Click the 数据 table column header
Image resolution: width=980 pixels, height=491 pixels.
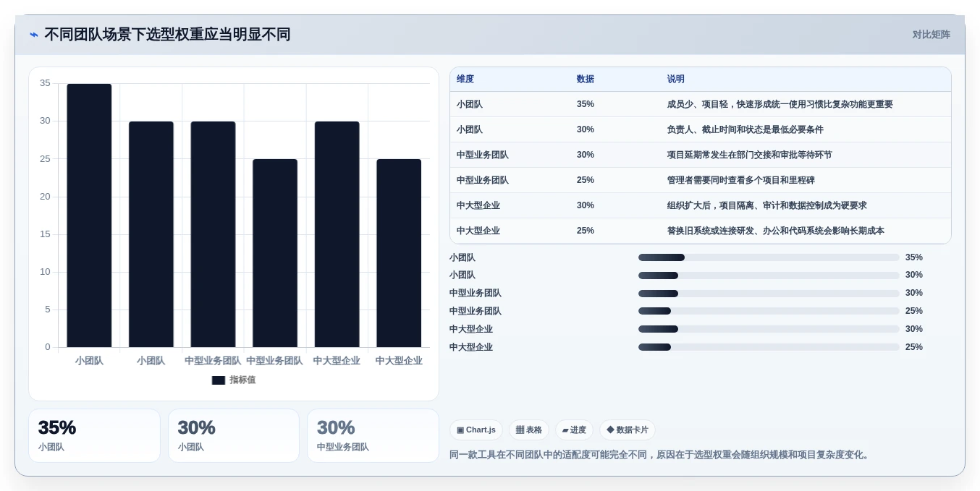coord(586,80)
